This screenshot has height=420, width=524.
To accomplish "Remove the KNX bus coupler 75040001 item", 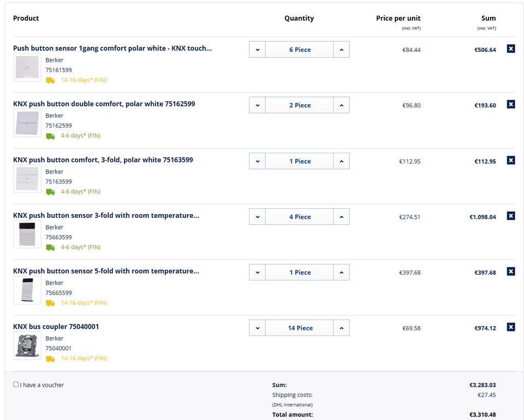I will coord(511,327).
